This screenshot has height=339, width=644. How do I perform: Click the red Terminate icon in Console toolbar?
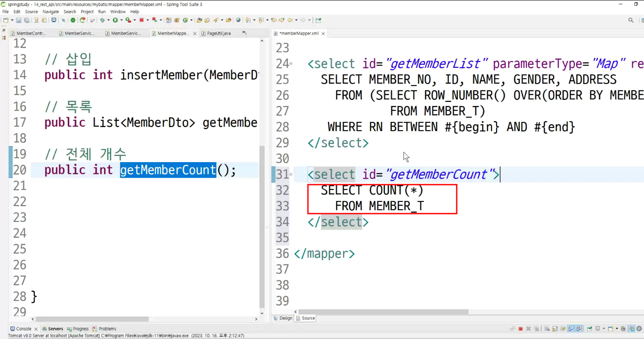coord(521,329)
